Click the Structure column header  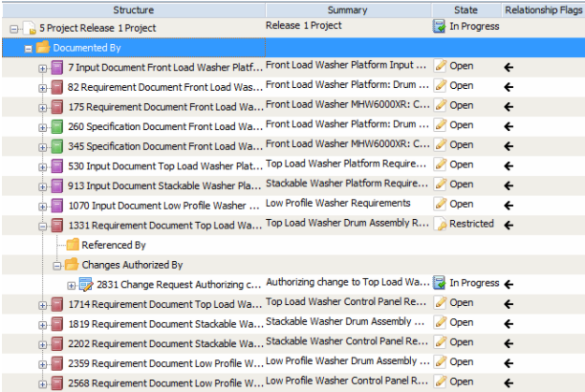pyautogui.click(x=134, y=11)
